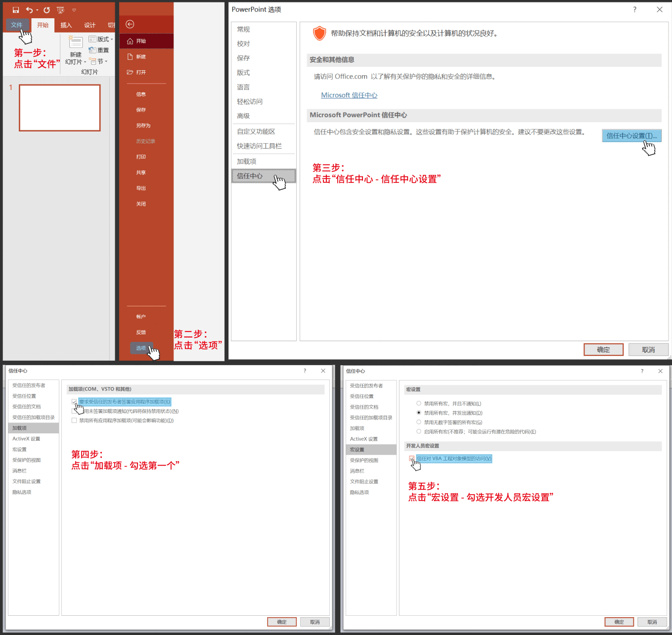Switch to the 开始 ribbon tab
The image size is (672, 635).
[43, 25]
